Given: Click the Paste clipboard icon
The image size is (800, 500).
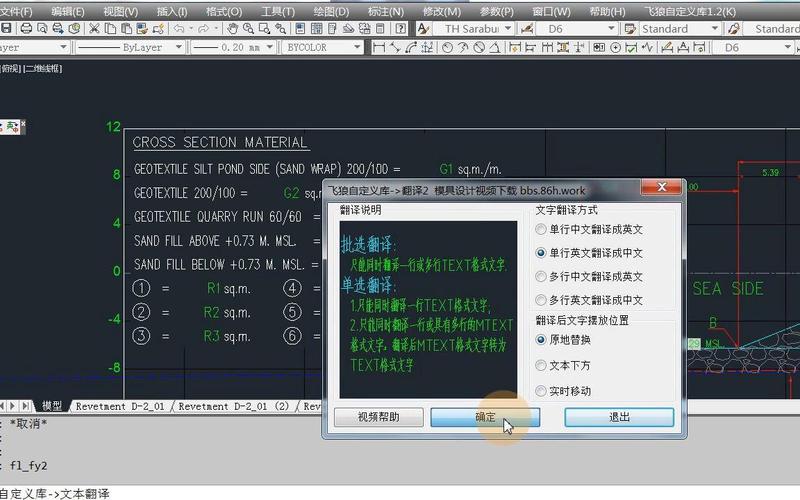Looking at the screenshot, I should coord(126,29).
